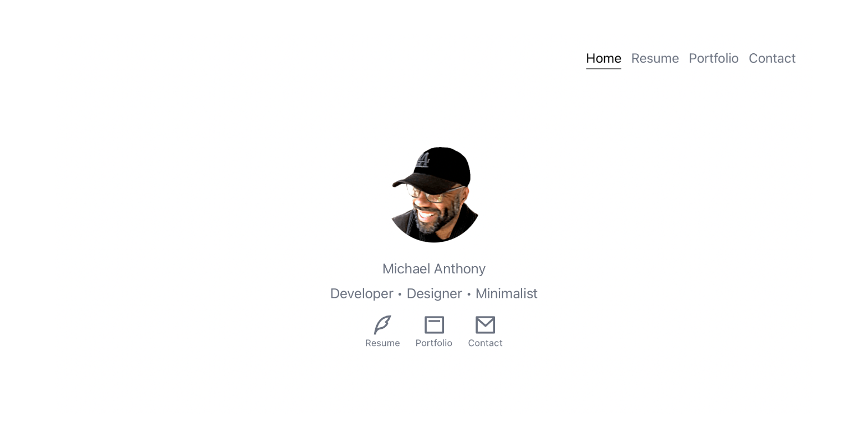Click the envelope Contact icon
868x448 pixels.
(485, 325)
